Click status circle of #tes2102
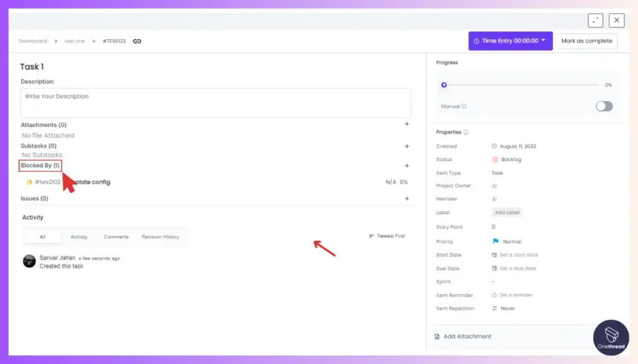The image size is (638, 364). 29,182
